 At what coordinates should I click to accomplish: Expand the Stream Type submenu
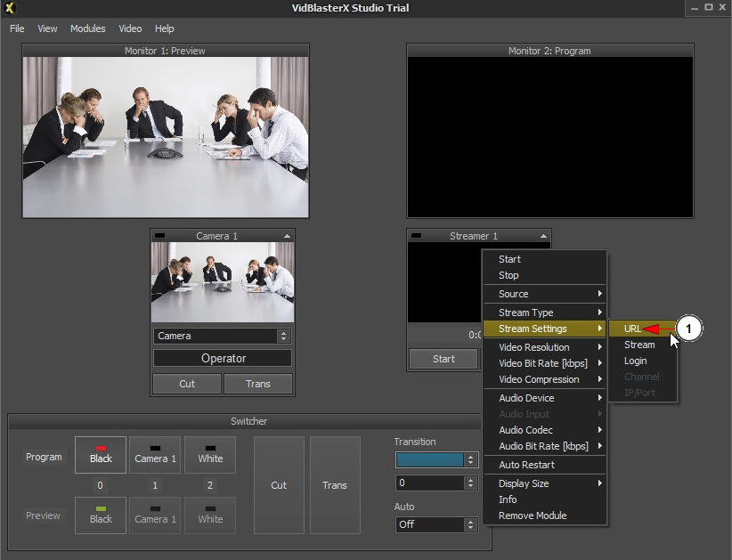pos(545,312)
